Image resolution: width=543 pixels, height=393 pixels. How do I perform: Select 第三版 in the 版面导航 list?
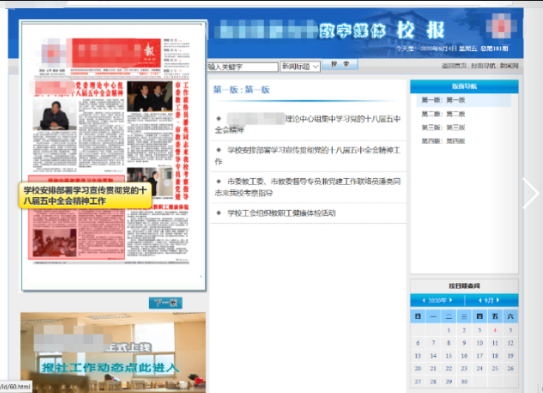tap(443, 127)
